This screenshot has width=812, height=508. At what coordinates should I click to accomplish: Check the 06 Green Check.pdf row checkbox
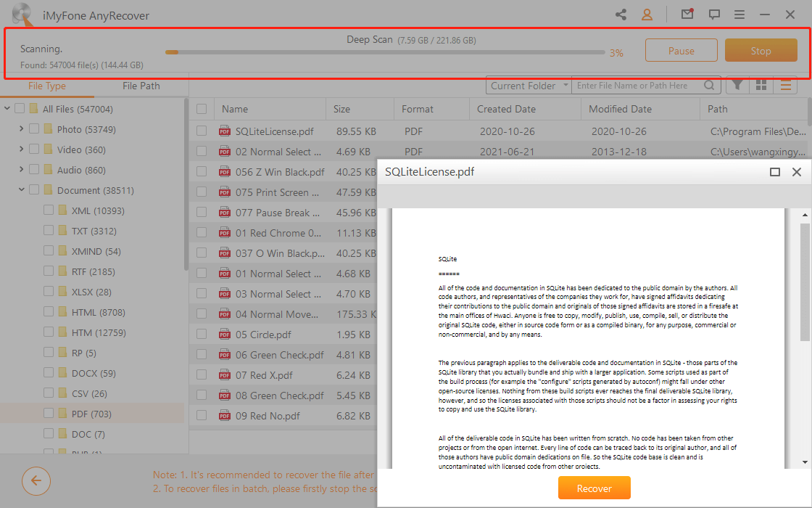click(202, 355)
